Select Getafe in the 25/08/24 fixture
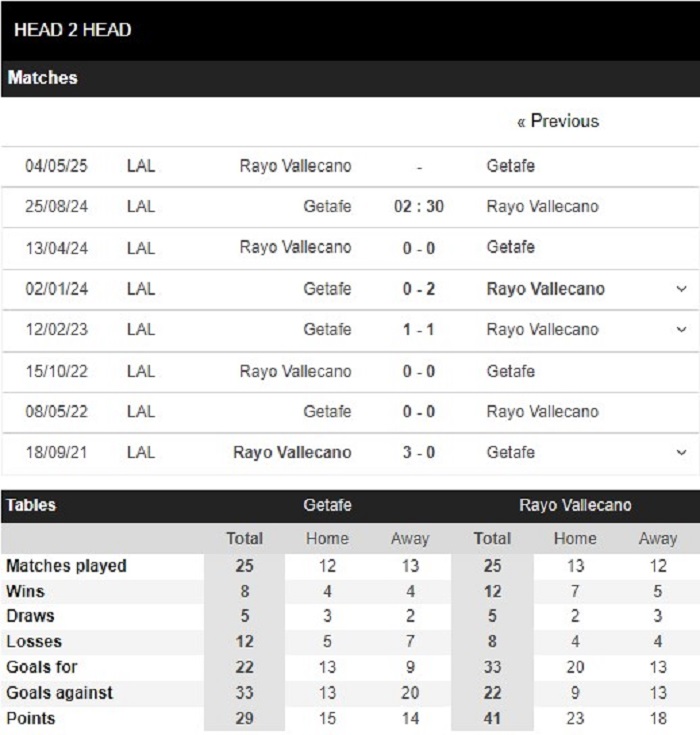 coord(327,207)
